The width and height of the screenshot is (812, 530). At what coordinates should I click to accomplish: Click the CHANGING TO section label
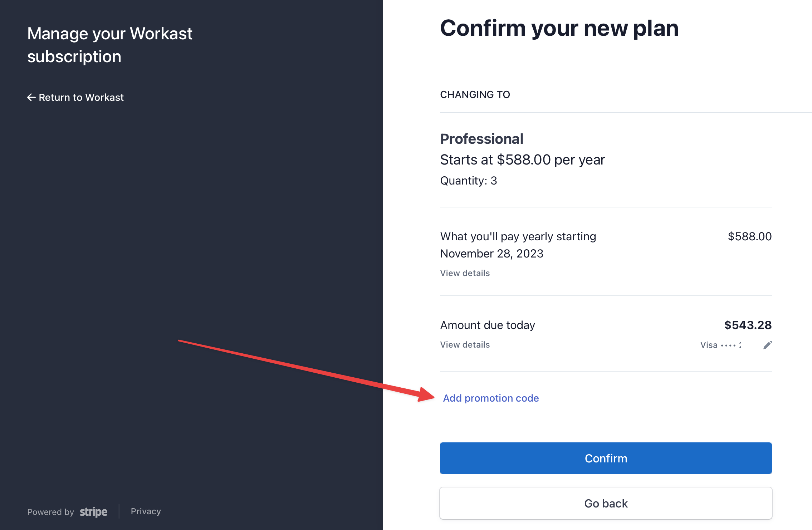point(475,95)
